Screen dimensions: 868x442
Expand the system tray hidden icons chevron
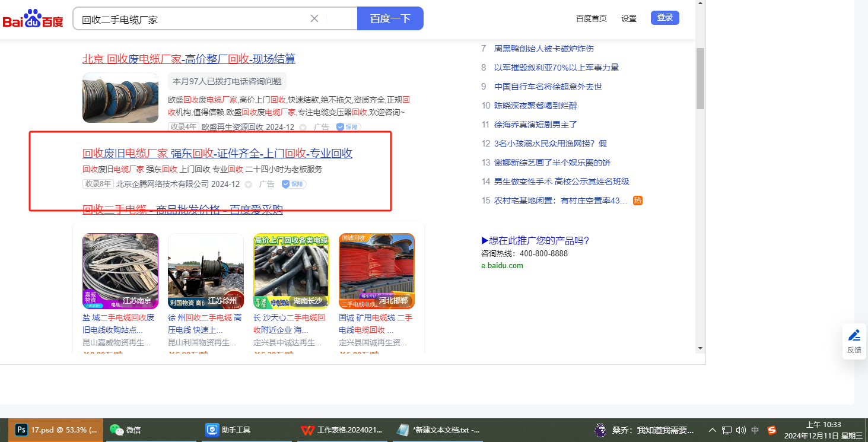point(713,430)
